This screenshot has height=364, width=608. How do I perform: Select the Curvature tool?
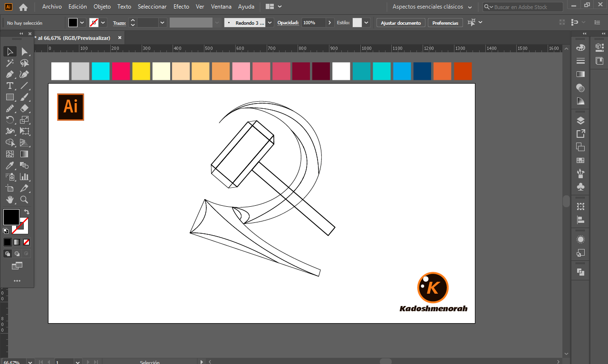(x=25, y=74)
